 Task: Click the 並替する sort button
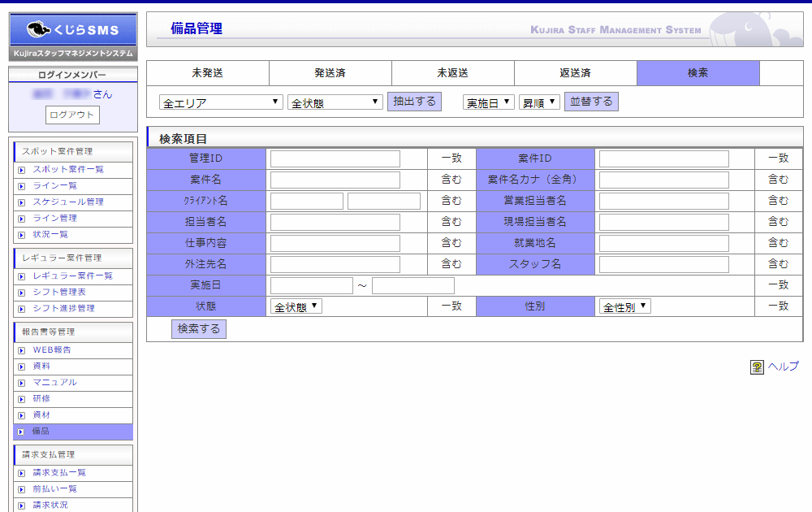591,102
